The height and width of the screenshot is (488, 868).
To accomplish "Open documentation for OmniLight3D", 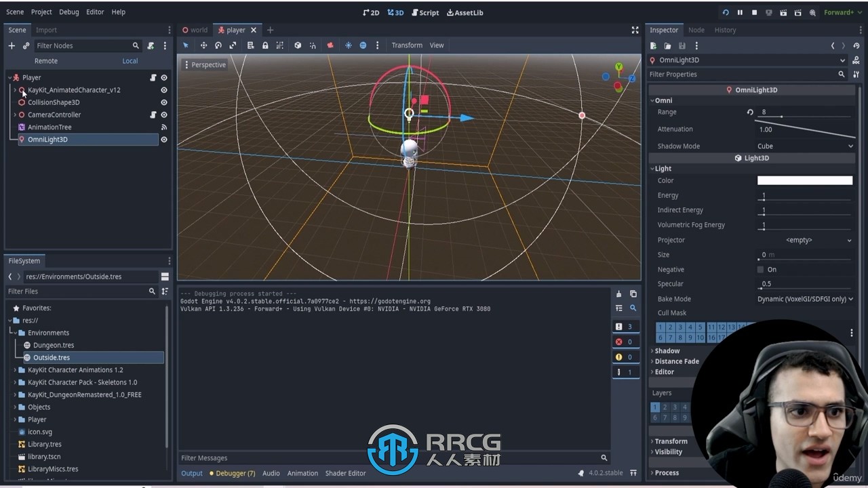I will [x=856, y=60].
